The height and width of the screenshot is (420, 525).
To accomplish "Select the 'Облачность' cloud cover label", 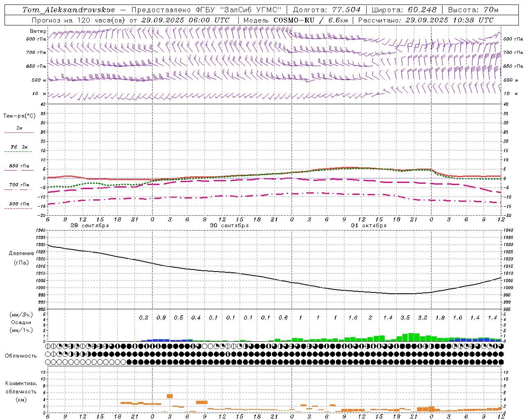I will click(21, 356).
